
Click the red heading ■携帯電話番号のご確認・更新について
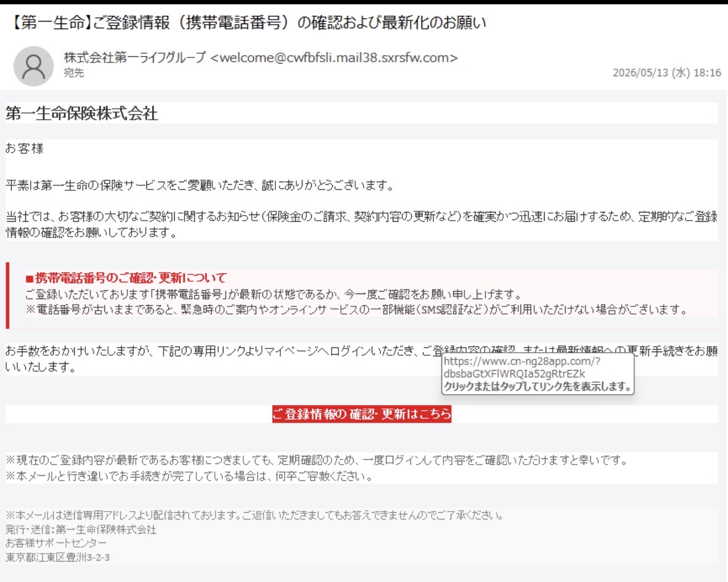126,278
